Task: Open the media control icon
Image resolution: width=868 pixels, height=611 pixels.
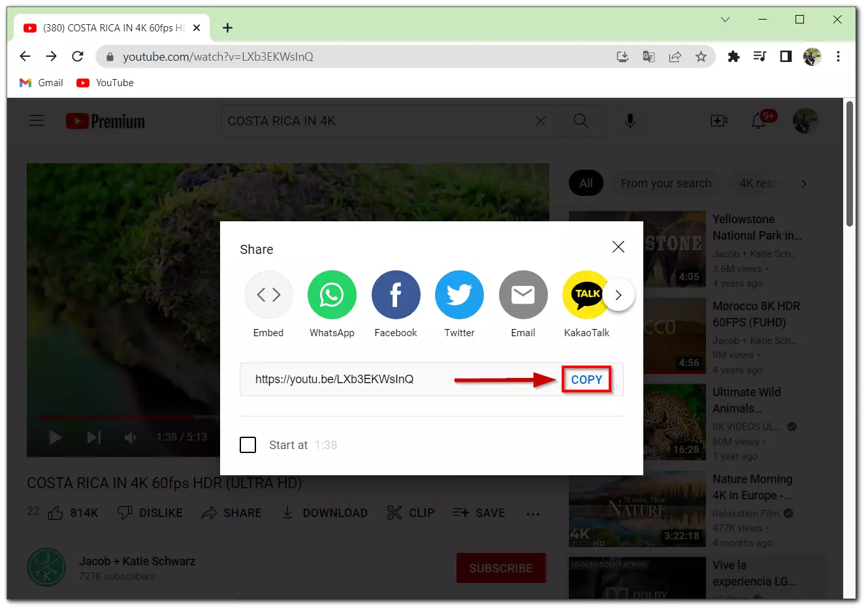Action: click(760, 57)
